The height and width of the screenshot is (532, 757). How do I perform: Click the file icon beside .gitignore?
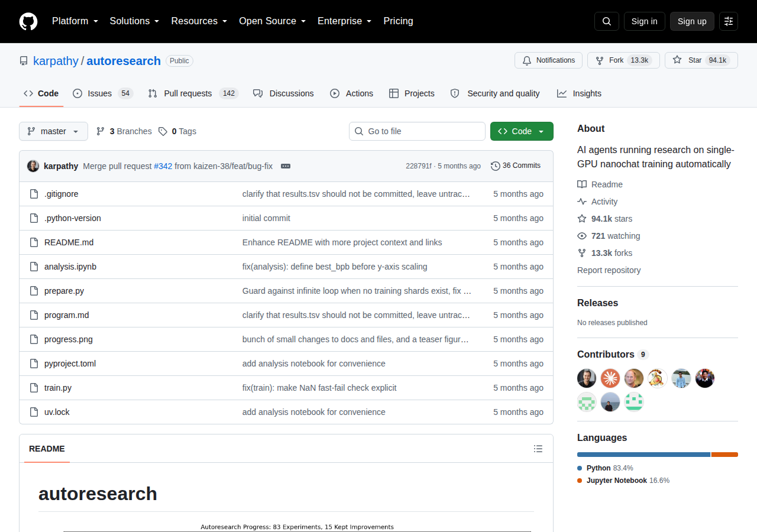(34, 194)
